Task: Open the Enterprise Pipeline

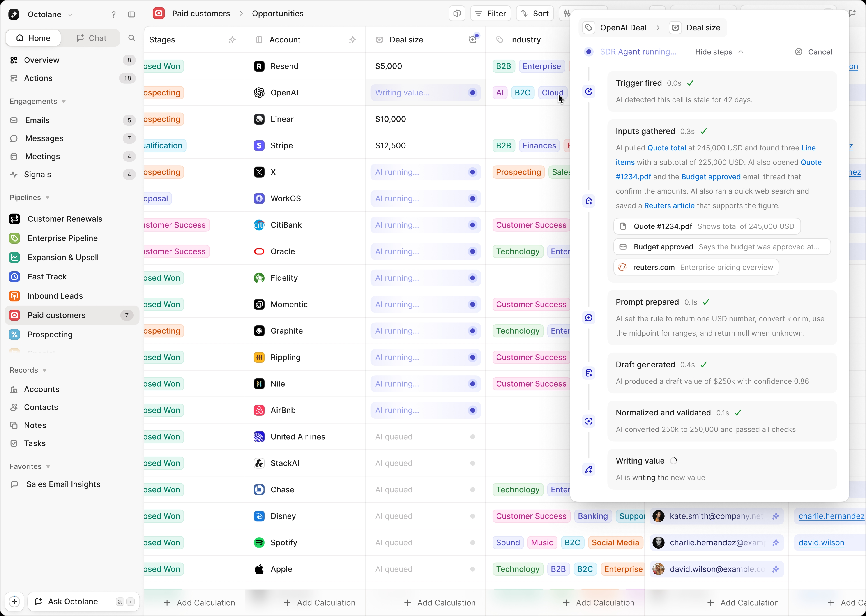Action: point(72,238)
